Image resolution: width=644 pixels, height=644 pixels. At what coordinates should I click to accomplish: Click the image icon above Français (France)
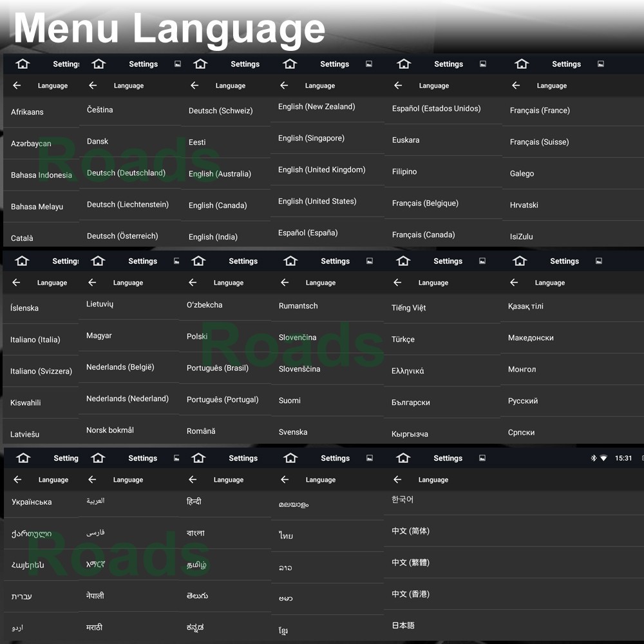[x=600, y=64]
